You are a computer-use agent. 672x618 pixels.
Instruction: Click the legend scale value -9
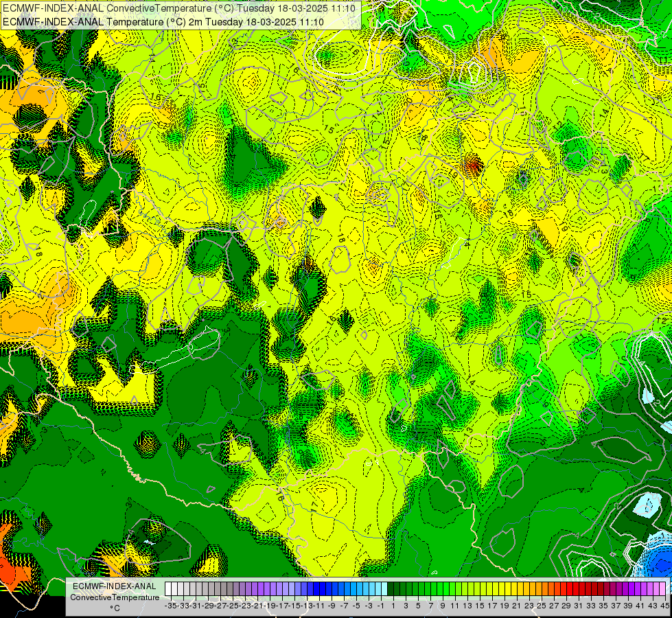pos(332,606)
